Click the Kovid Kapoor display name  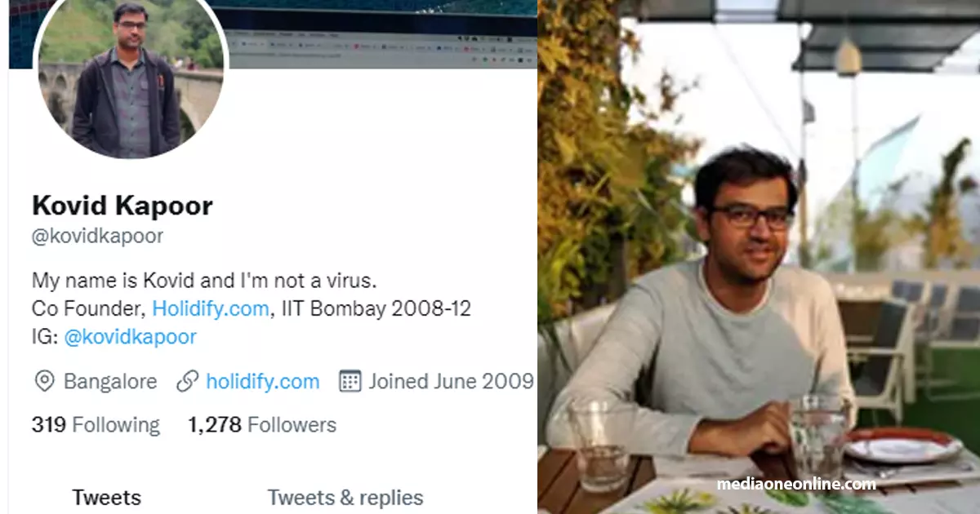point(122,206)
